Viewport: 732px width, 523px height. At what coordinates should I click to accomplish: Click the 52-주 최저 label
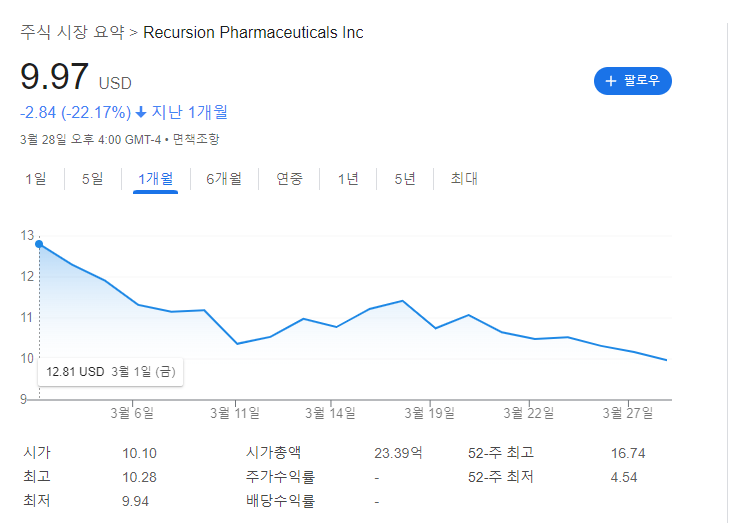pos(500,477)
